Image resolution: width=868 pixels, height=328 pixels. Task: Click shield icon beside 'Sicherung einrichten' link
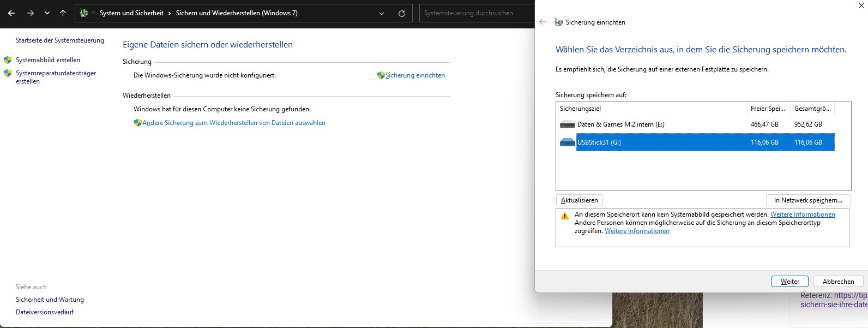click(381, 75)
